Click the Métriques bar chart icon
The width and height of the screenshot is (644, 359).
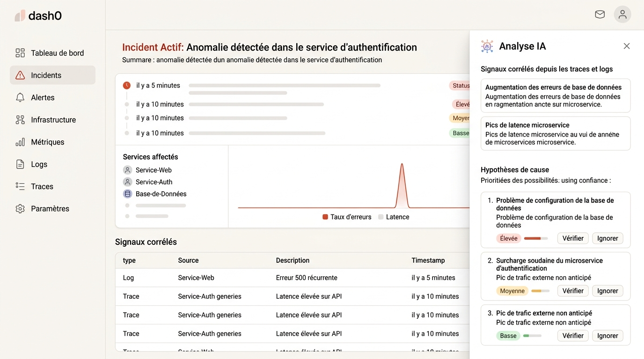coord(20,142)
